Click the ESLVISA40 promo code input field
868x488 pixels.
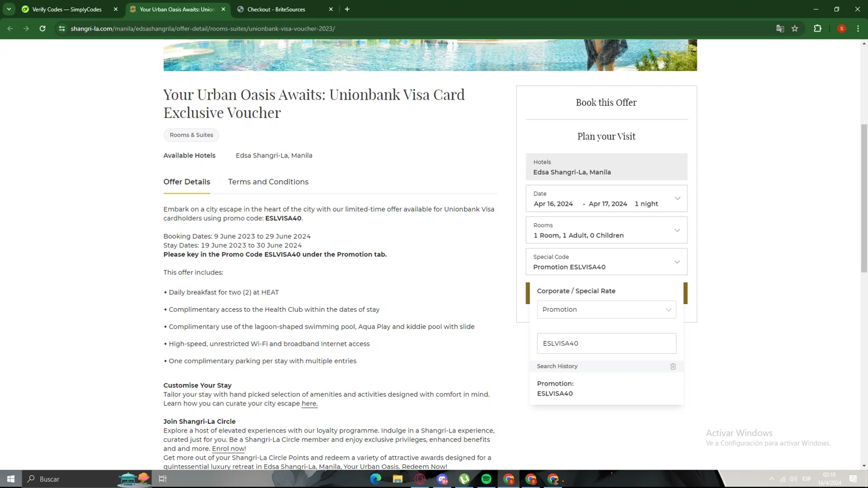[x=606, y=343]
